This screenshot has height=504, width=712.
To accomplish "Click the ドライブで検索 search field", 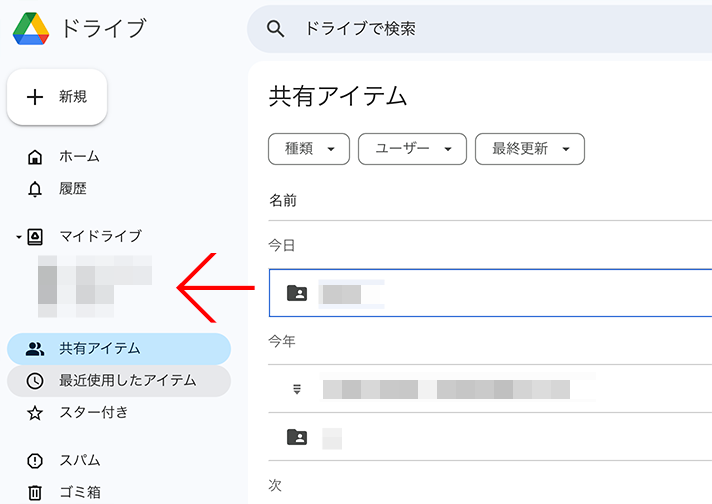I will [480, 29].
